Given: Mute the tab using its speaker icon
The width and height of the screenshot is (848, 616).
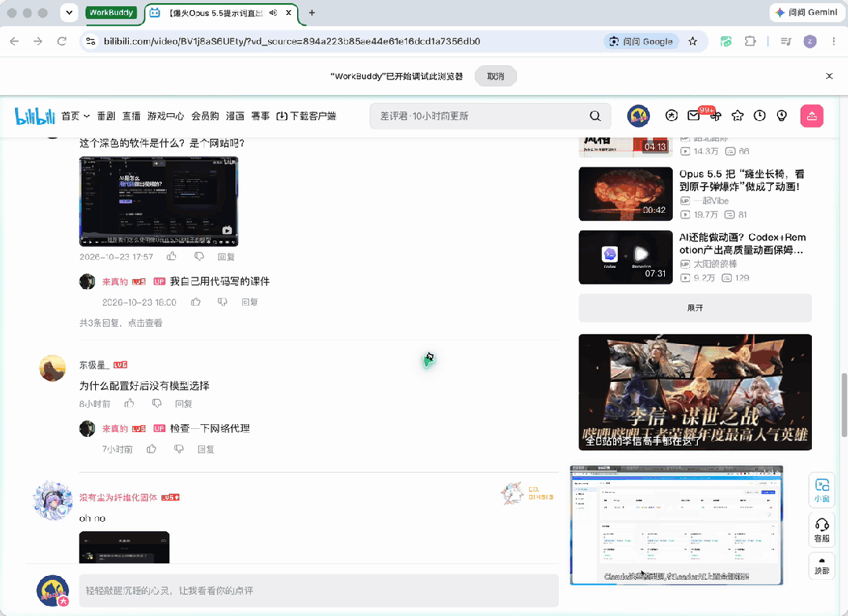Looking at the screenshot, I should [x=273, y=13].
